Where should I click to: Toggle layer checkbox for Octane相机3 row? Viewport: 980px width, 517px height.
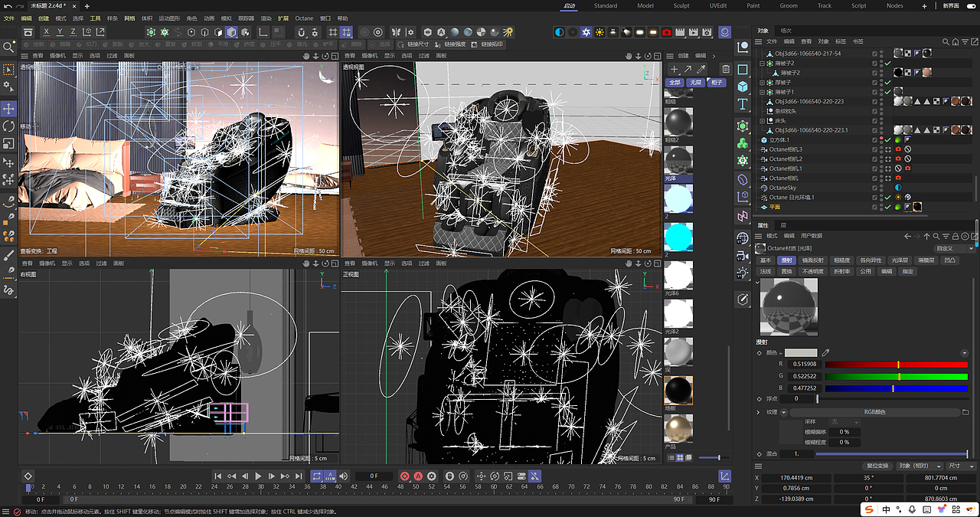click(x=875, y=149)
